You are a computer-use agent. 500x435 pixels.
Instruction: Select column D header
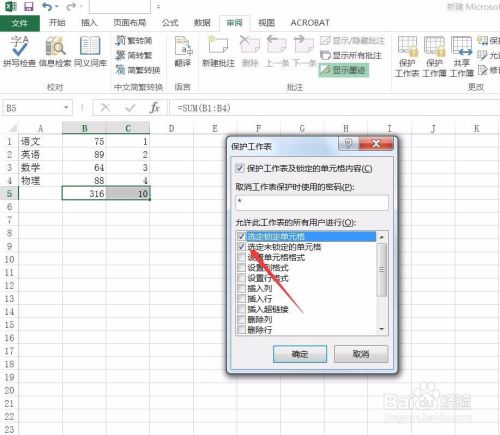point(171,128)
